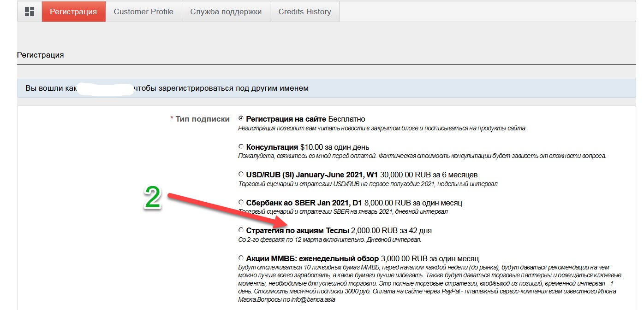Click the 30,000.00 RUB за 6 месяцев price text
The image size is (644, 310).
[x=429, y=175]
